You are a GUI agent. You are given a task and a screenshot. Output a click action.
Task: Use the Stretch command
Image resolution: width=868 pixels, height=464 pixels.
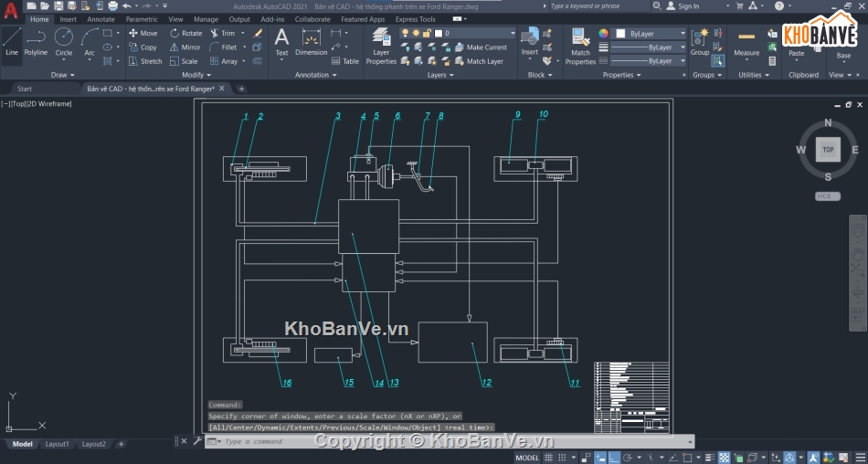click(x=145, y=61)
